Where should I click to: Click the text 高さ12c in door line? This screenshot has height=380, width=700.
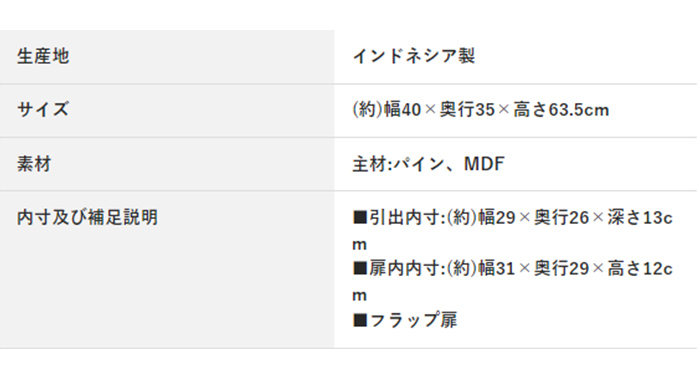click(640, 268)
